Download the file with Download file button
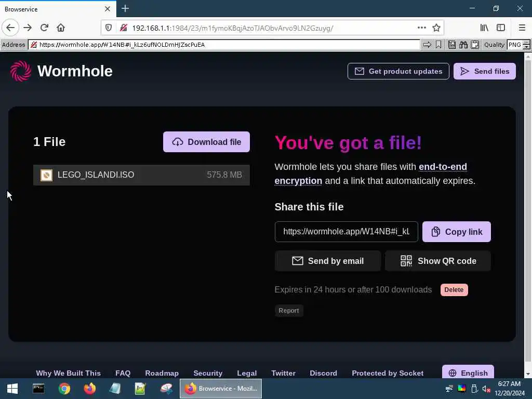532x399 pixels. (x=206, y=142)
